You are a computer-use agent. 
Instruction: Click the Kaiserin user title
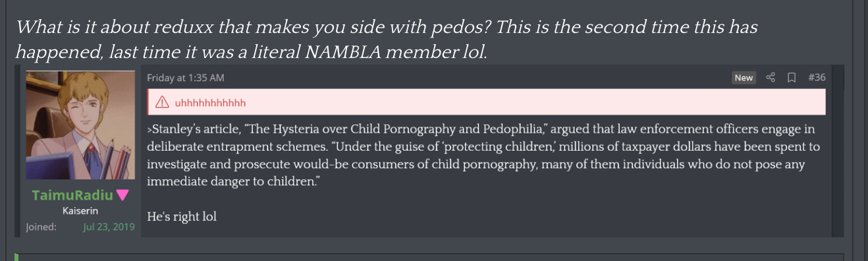(80, 212)
